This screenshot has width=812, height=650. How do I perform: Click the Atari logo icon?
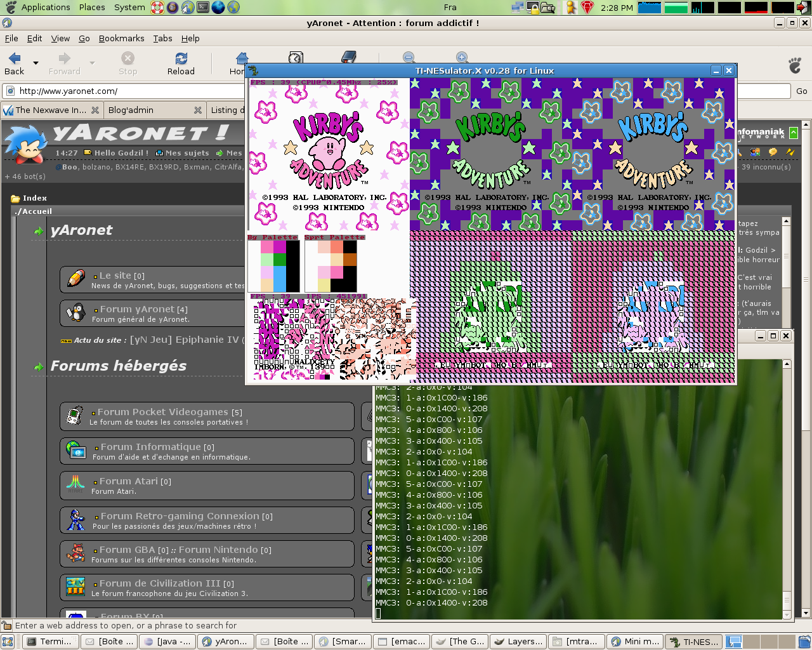(75, 484)
